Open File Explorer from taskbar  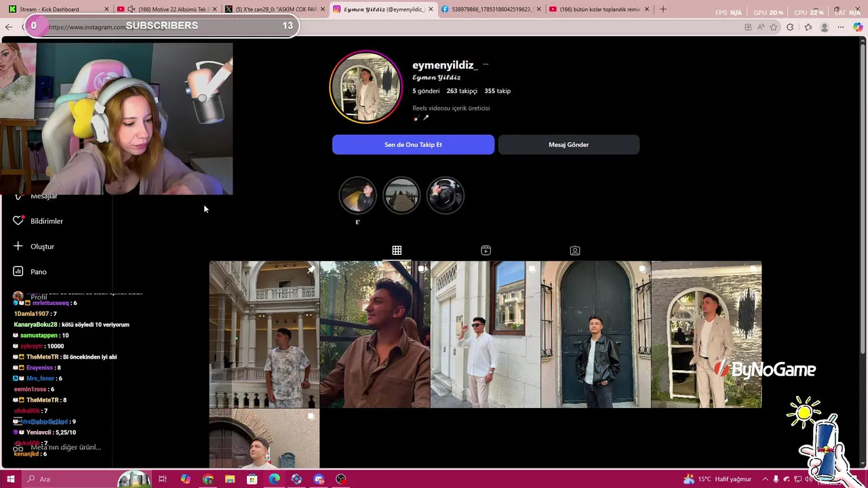[230, 479]
